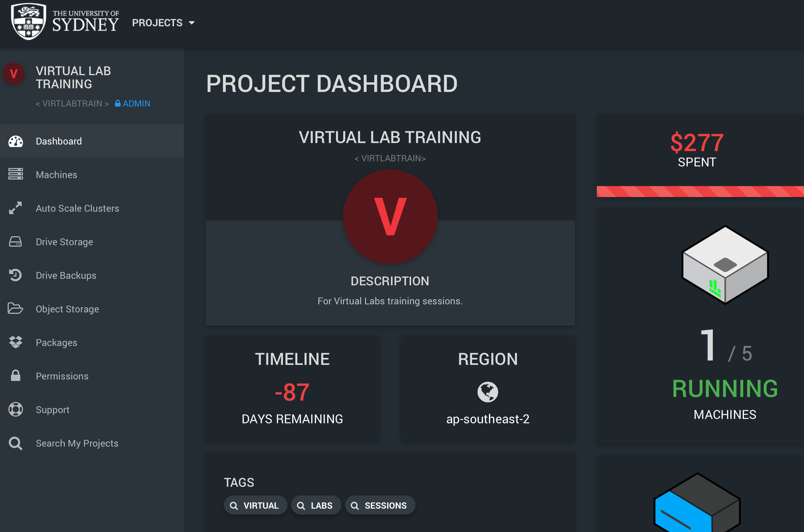Click the blue and black cube icon
The image size is (804, 532).
pos(697,502)
